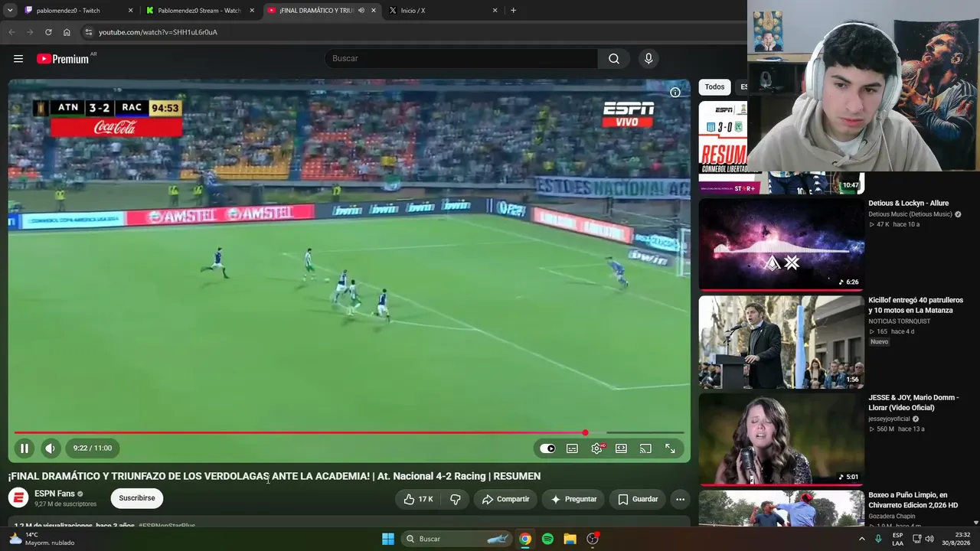Open the ESPN Fans channel avatar
The height and width of the screenshot is (551, 980).
pos(18,498)
